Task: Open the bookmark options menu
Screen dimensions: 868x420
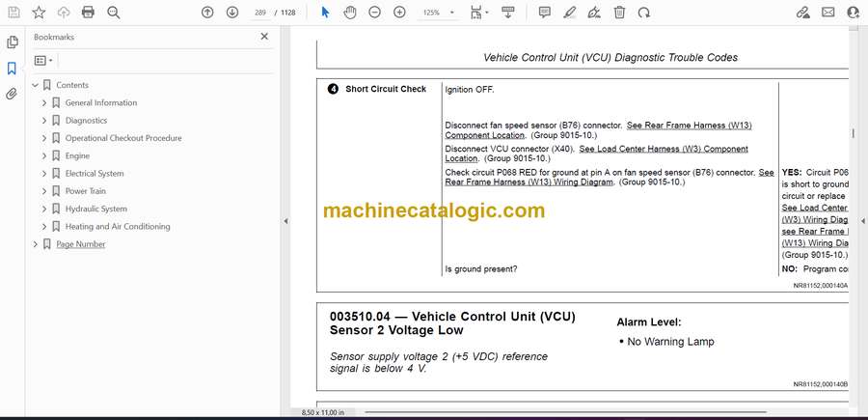Action: tap(43, 61)
